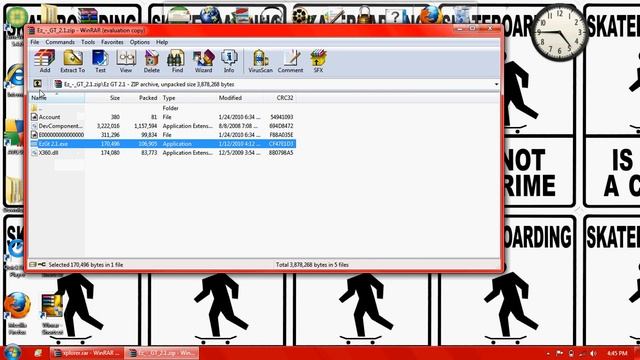The width and height of the screenshot is (640, 360).
Task: Click Ez_-_GT_2.1.zip WinRAR taskbar button
Action: coord(162,353)
